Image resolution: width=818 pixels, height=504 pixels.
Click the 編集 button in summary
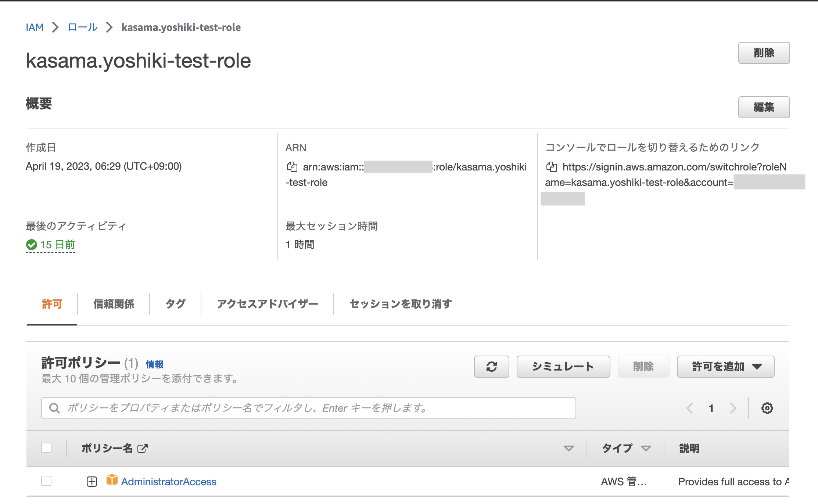[x=764, y=107]
